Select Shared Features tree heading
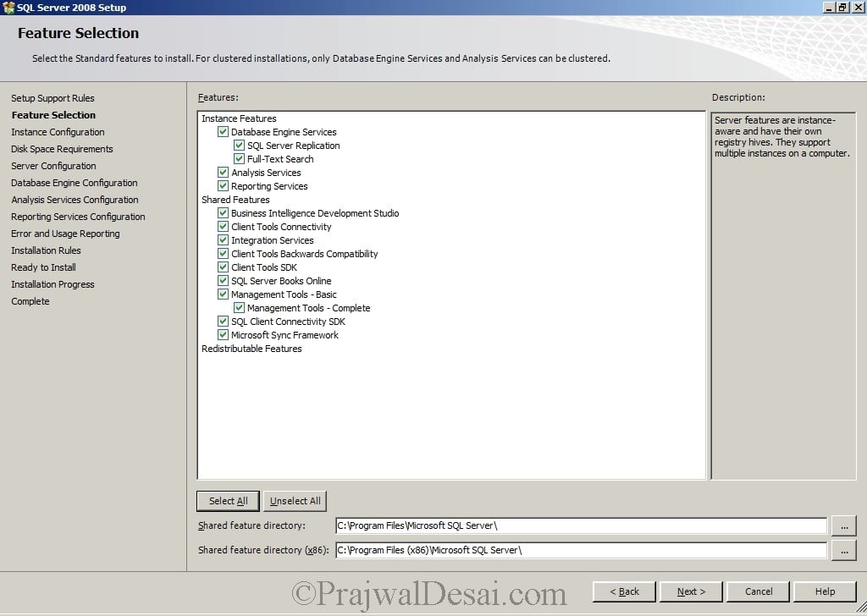The width and height of the screenshot is (867, 616). click(235, 200)
